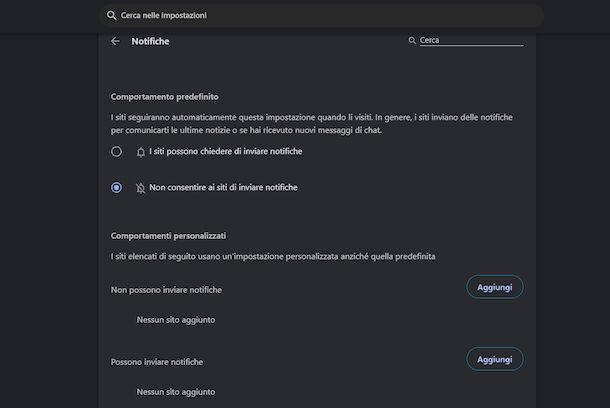
Task: Click Aggiungi beside 'Possono inviare notifiche'
Action: click(x=494, y=359)
